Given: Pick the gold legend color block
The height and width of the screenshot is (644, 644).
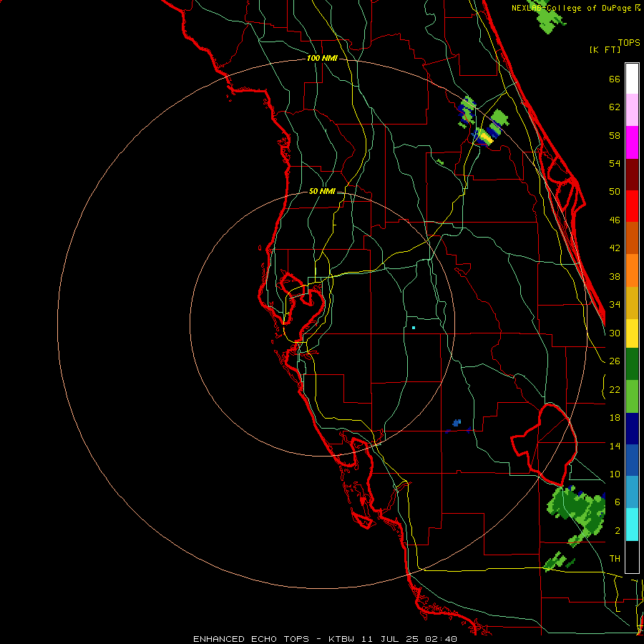Looking at the screenshot, I should 632,303.
